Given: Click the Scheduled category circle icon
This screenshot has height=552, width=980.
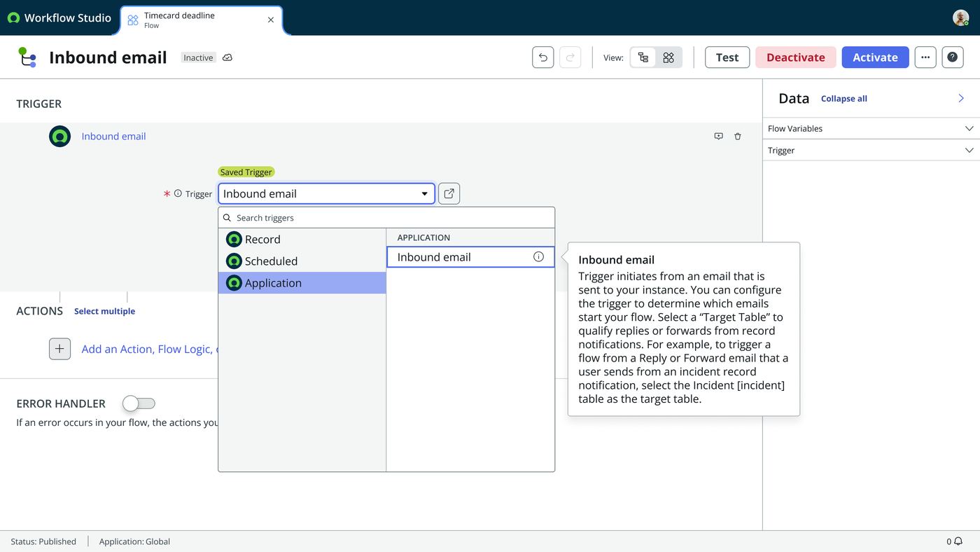Looking at the screenshot, I should 234,261.
